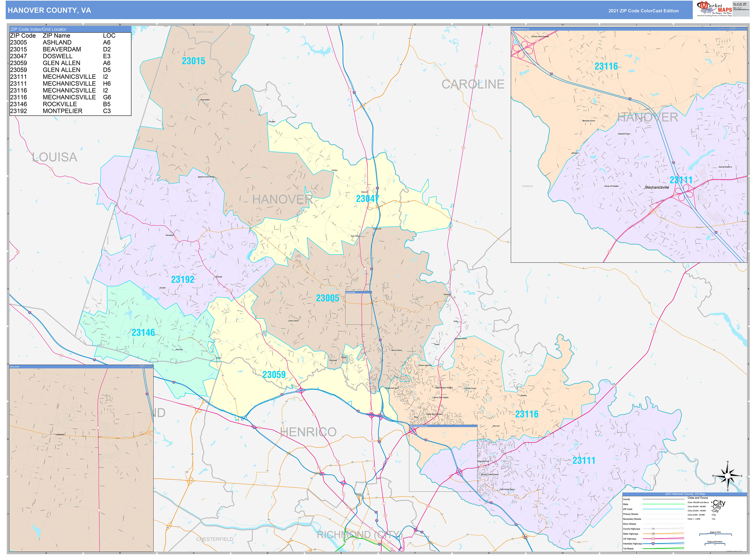Click the compass rose on the map

[727, 476]
